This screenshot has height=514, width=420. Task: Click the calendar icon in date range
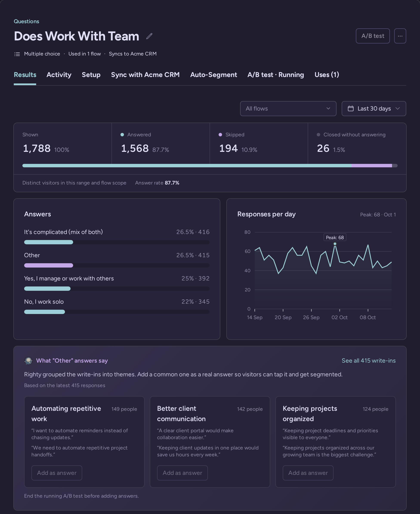[x=350, y=109]
